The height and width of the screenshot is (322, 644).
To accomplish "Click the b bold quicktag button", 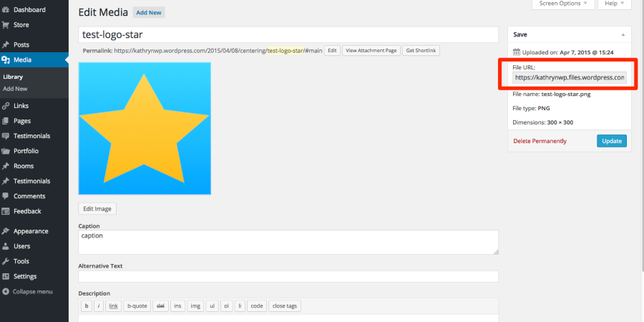I will point(87,306).
